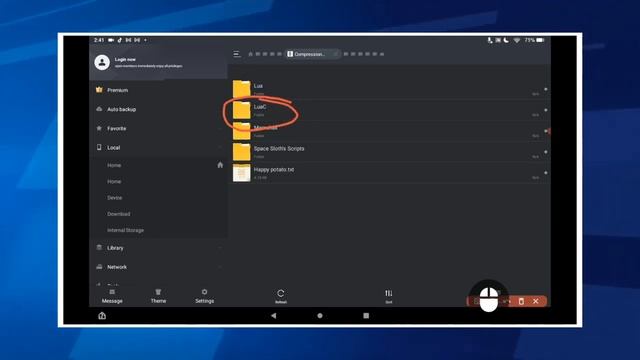Screen dimensions: 640x360
Task: Tap the moon do-not-disturb icon
Action: tap(506, 40)
